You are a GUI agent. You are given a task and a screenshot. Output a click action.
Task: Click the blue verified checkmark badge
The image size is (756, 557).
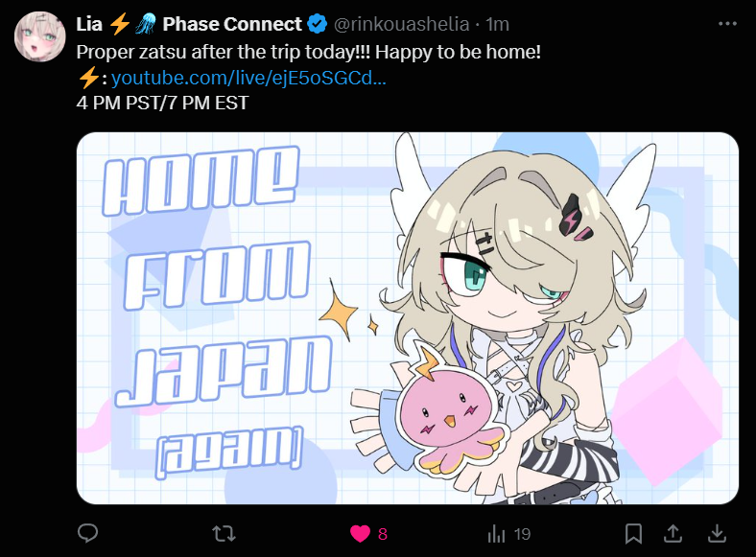(x=318, y=24)
